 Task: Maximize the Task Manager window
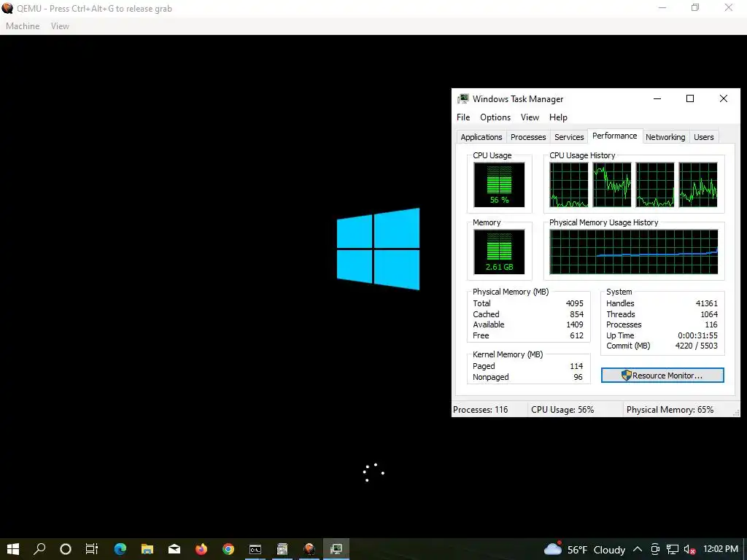pyautogui.click(x=690, y=98)
